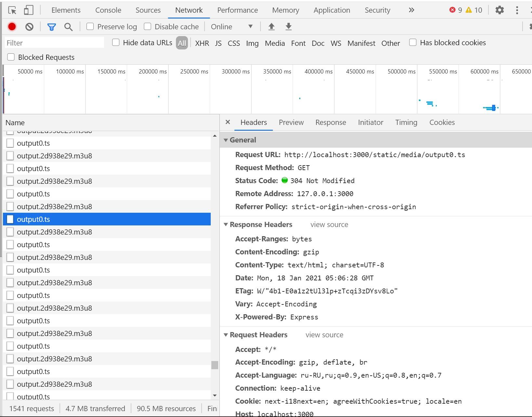Select the All filter button
This screenshot has height=417, width=532.
pyautogui.click(x=182, y=43)
